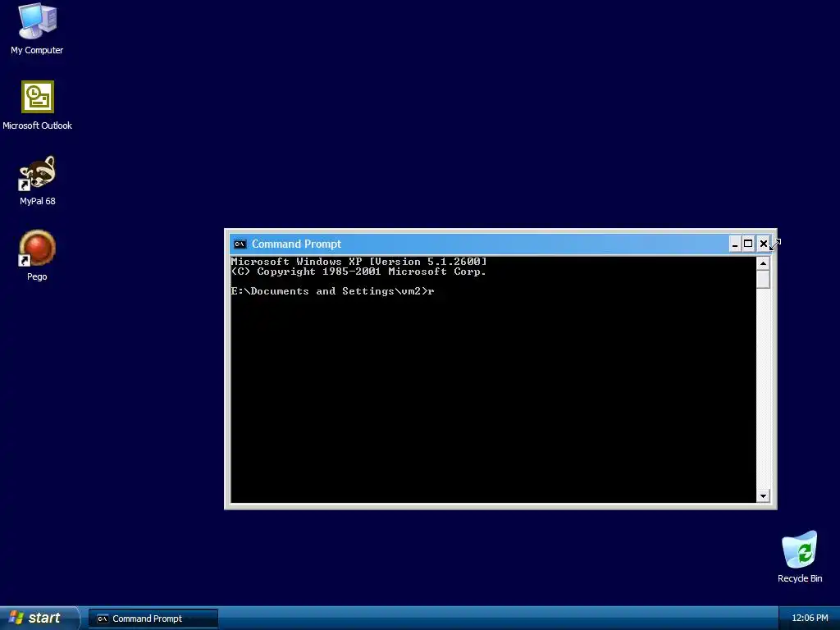Click the 'My Computer' icon label

click(x=37, y=50)
